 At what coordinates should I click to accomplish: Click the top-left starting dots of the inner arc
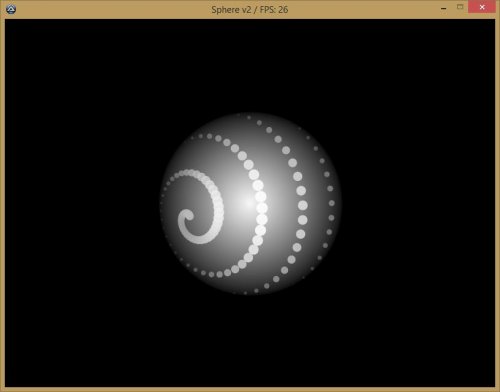coord(201,136)
